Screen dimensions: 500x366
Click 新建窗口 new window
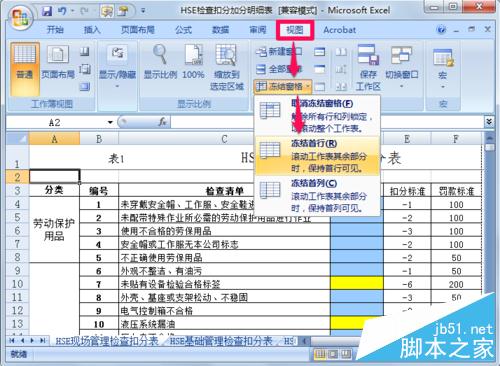pyautogui.click(x=279, y=52)
